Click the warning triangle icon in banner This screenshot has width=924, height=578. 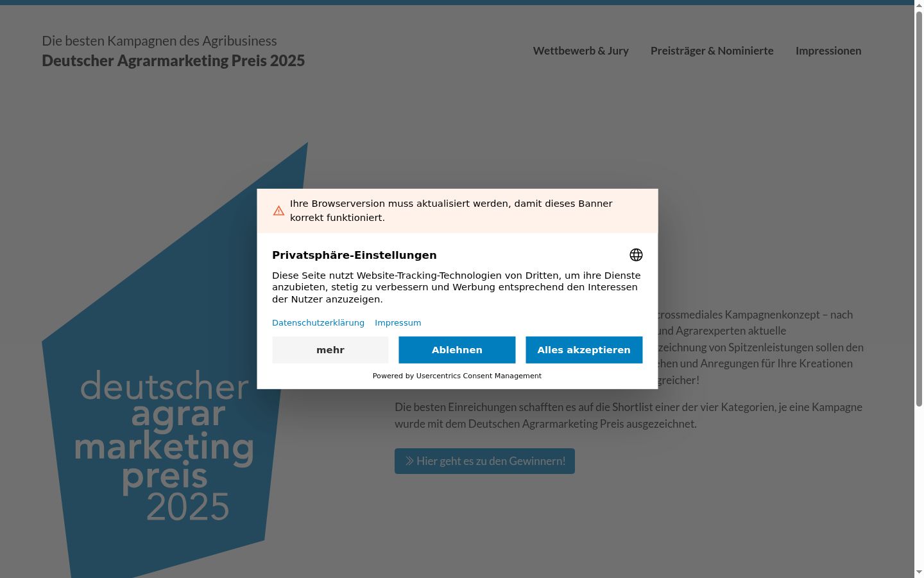[278, 211]
